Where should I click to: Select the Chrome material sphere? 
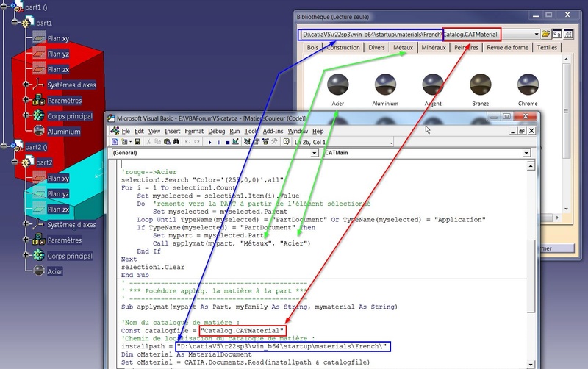pos(528,85)
